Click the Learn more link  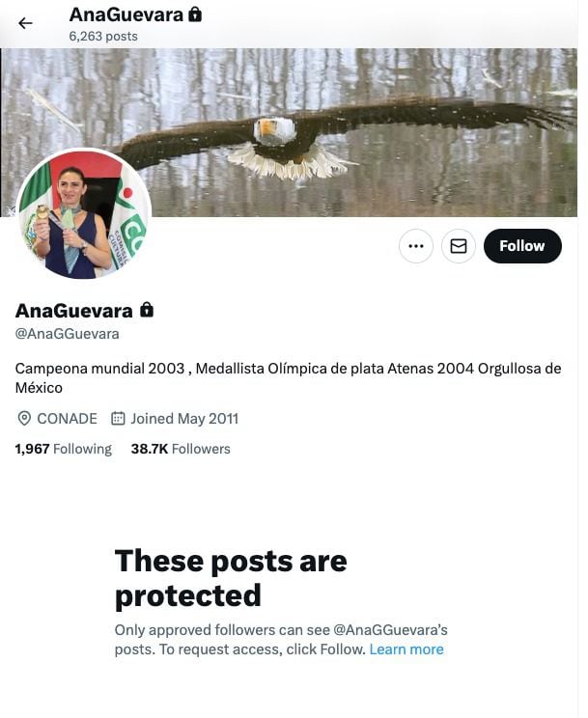coord(406,649)
